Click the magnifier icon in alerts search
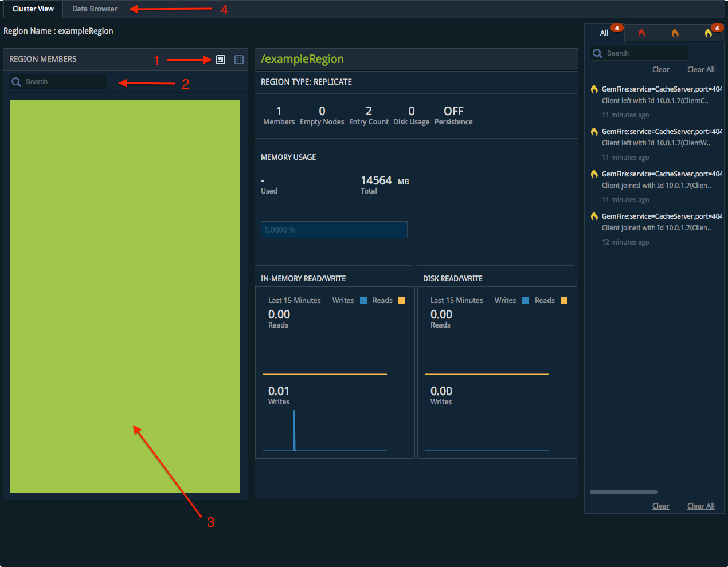 point(597,53)
